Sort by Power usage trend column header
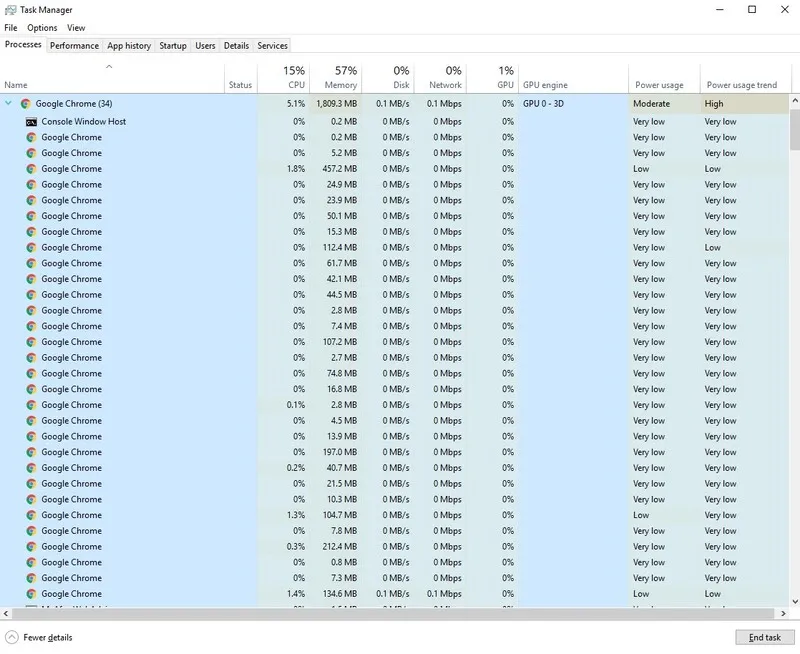 coord(745,78)
